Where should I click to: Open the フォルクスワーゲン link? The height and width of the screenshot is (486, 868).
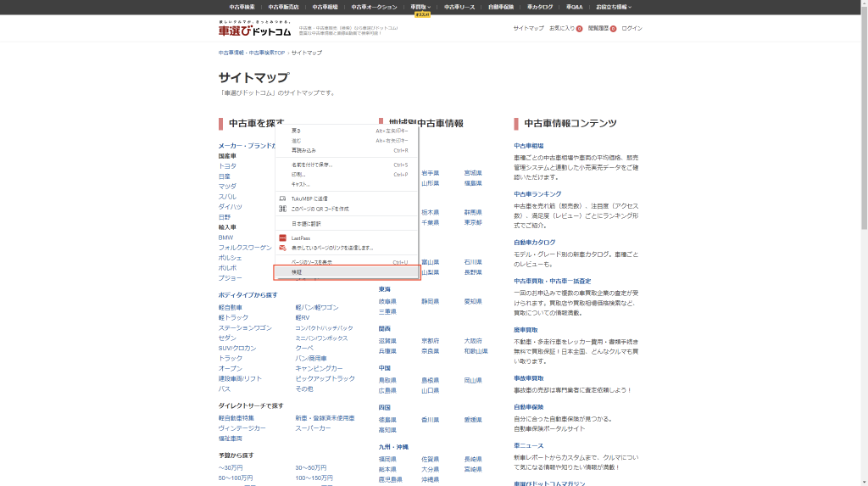(x=245, y=248)
